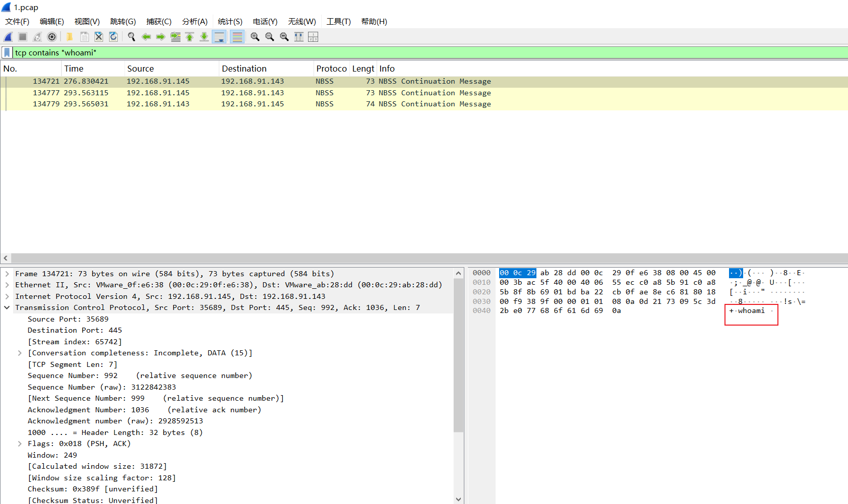The height and width of the screenshot is (504, 848).
Task: Go to specified packet icon
Action: click(x=175, y=37)
